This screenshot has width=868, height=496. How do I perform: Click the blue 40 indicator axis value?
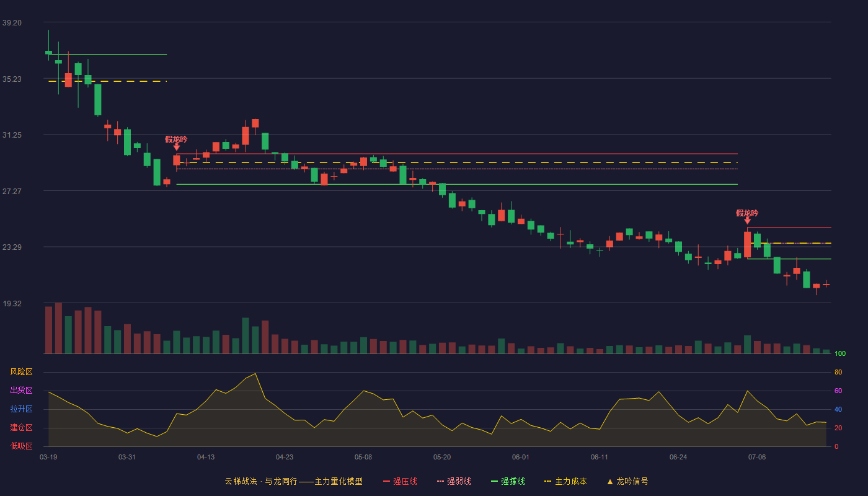pos(838,410)
